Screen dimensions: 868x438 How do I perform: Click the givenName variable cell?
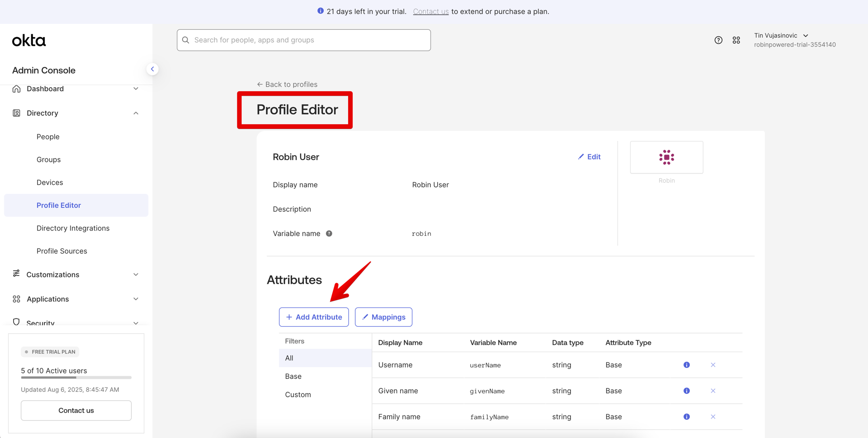click(x=487, y=391)
